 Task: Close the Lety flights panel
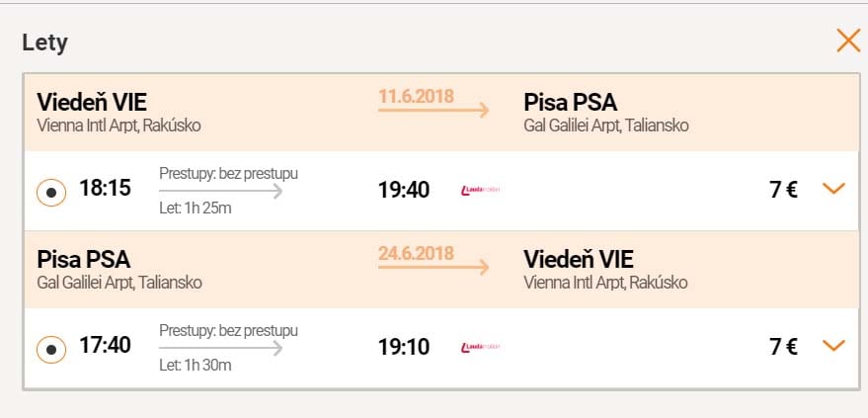pos(848,41)
